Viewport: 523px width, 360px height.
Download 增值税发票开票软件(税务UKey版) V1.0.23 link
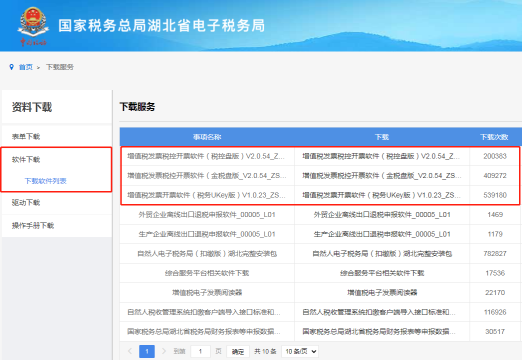pyautogui.click(x=381, y=195)
